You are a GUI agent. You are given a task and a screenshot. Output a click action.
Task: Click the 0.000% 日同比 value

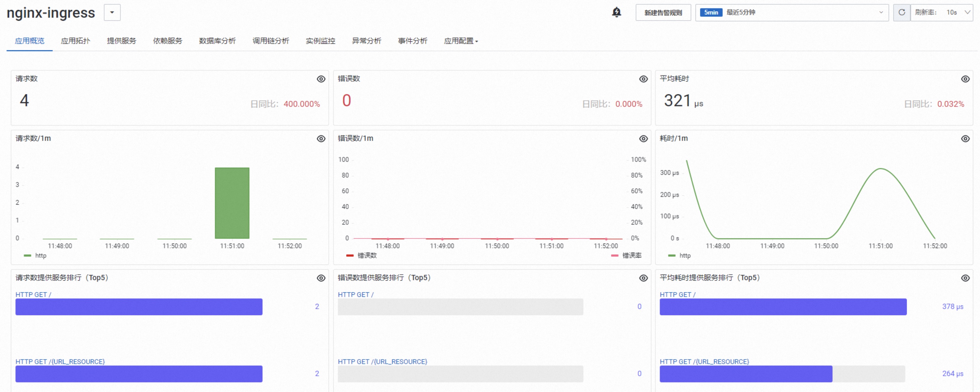[629, 104]
